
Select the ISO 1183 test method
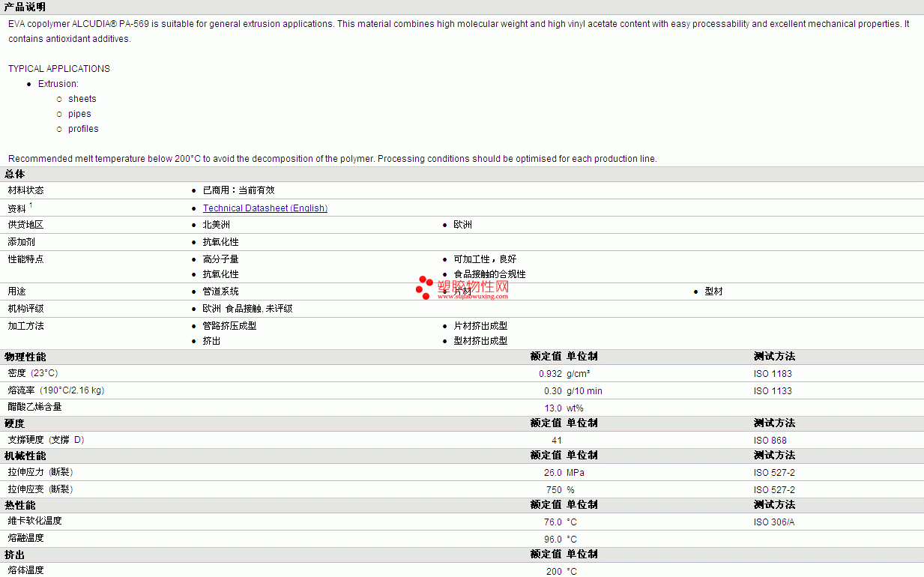[x=773, y=373]
